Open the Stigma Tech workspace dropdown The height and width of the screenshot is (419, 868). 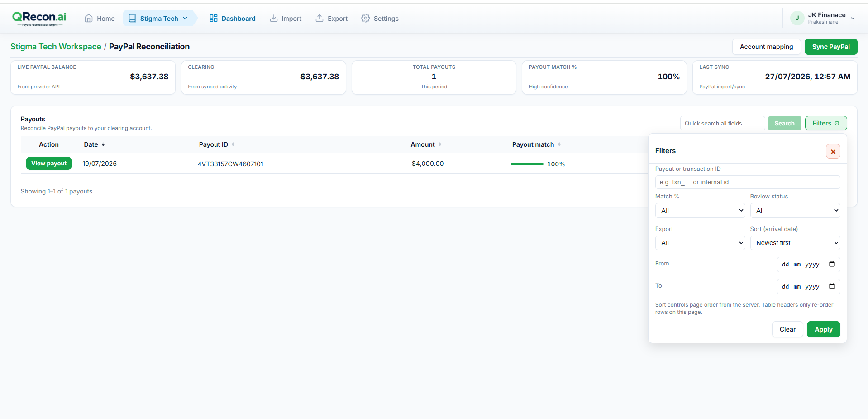pos(158,19)
